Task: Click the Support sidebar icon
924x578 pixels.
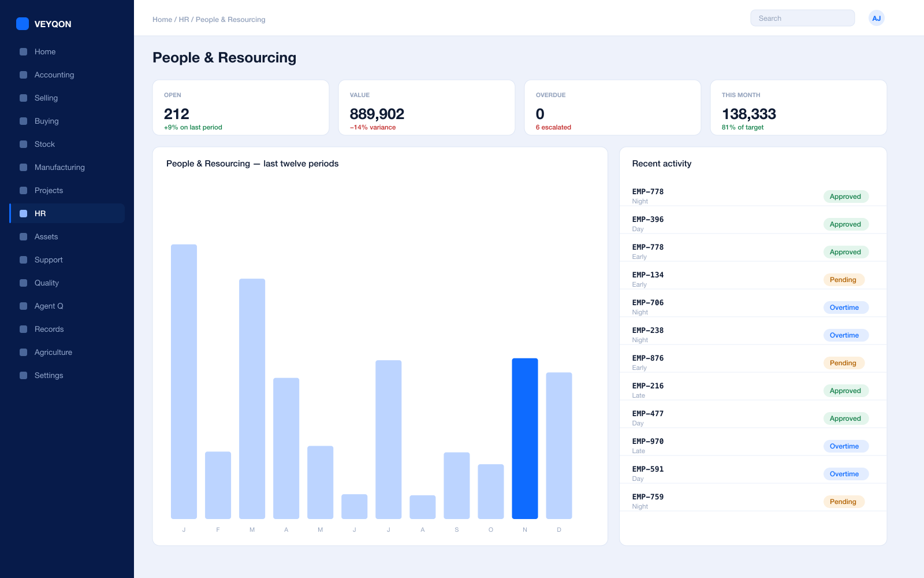Action: coord(23,260)
